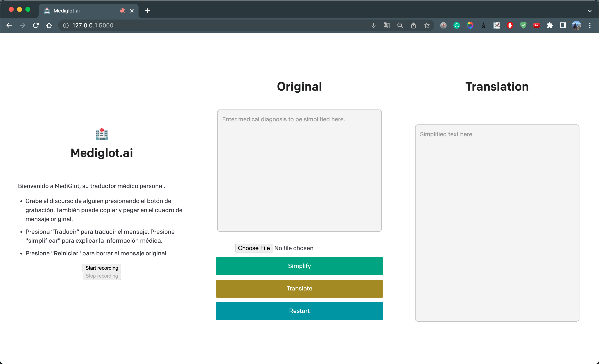Click the share page icon
This screenshot has height=364, width=599.
tap(413, 25)
